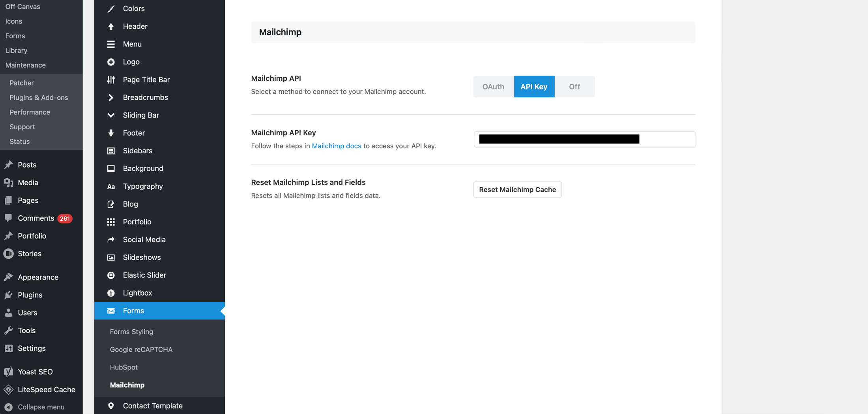Click the Breadcrumbs chevron icon
868x414 pixels.
(x=111, y=97)
